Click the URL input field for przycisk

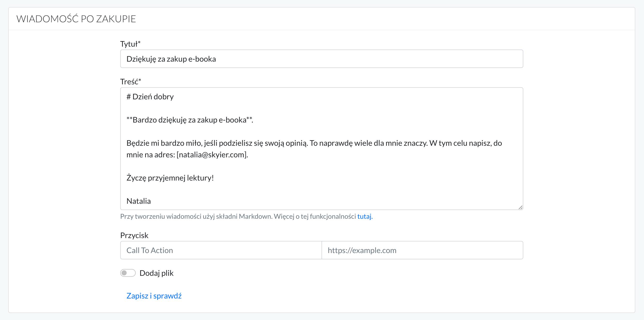pyautogui.click(x=422, y=250)
